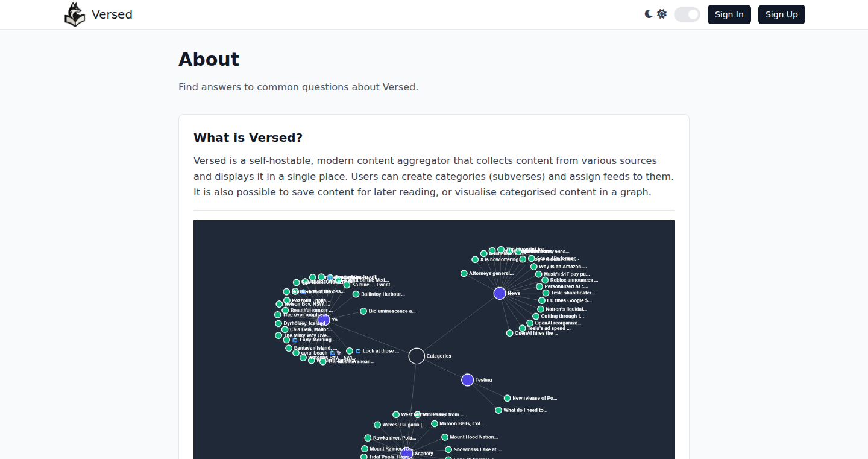
Task: Select the 'Attorneys general...' graph node
Action: (464, 273)
